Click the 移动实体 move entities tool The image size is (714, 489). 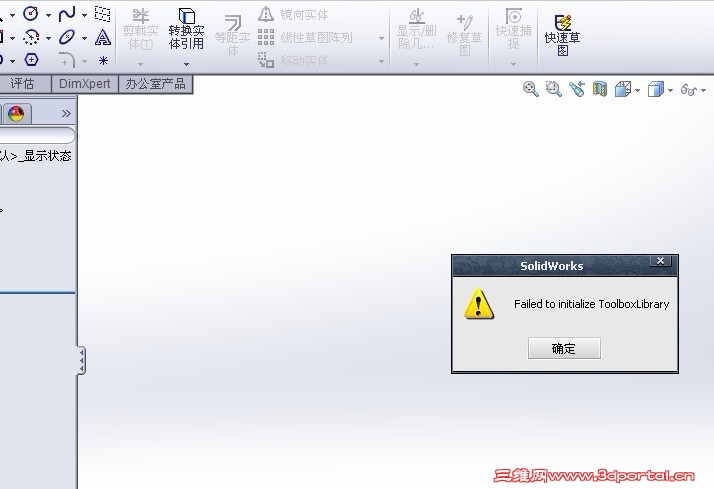293,60
